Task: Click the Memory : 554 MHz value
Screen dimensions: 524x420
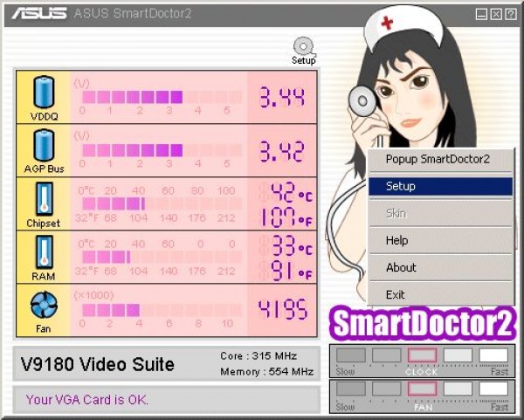Action: (x=266, y=372)
